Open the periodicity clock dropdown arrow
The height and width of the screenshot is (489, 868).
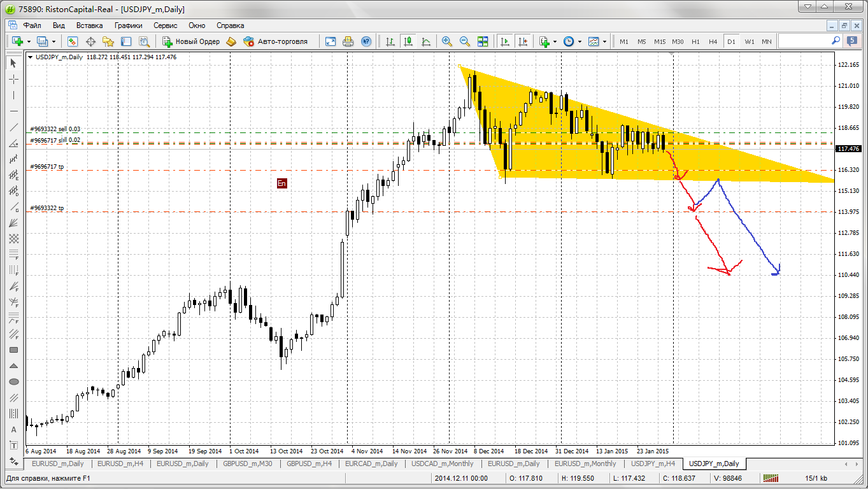[x=580, y=41]
